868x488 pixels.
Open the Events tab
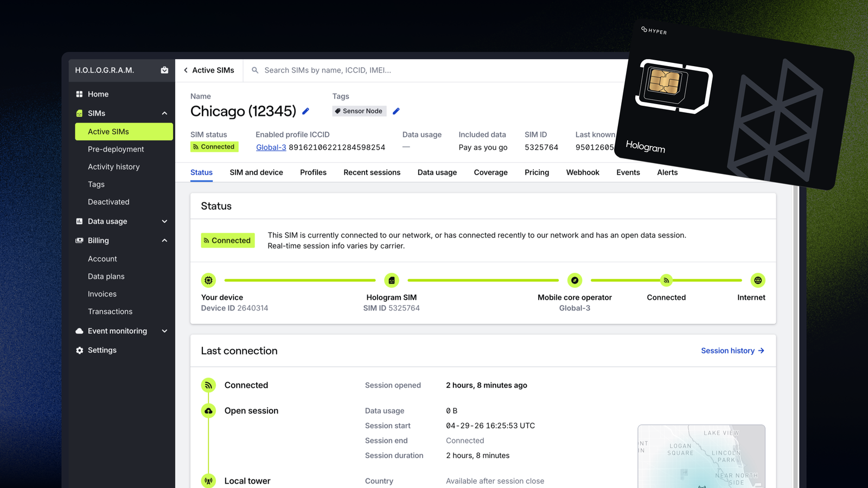pos(628,172)
